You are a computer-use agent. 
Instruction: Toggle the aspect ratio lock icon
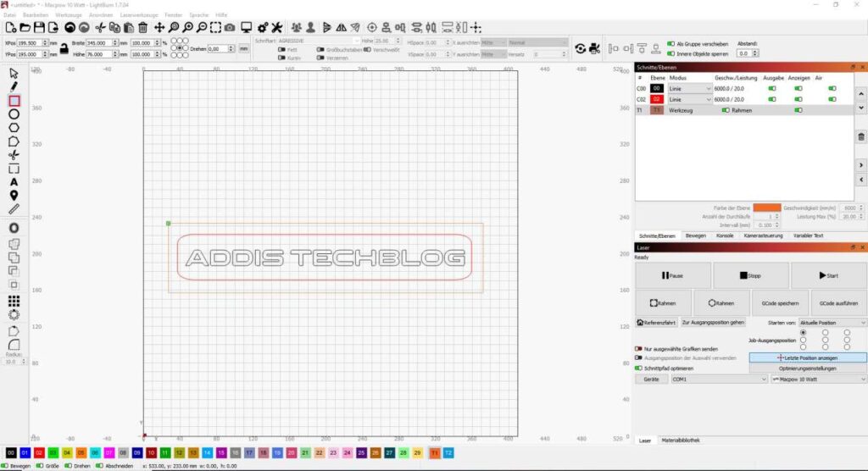(64, 48)
